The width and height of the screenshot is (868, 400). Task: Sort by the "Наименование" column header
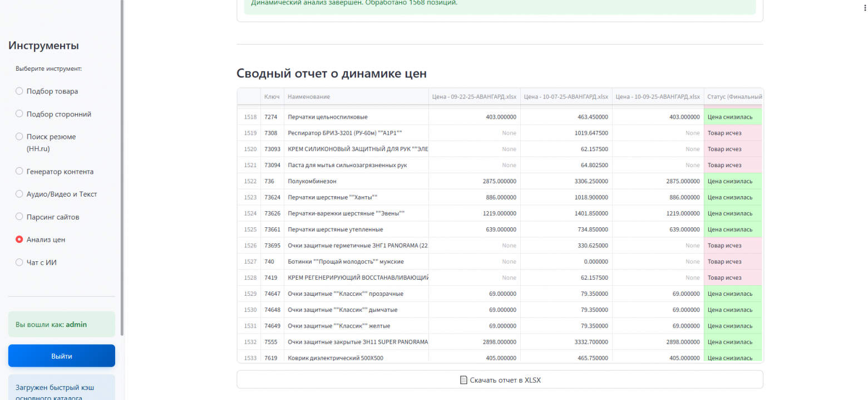coord(309,96)
